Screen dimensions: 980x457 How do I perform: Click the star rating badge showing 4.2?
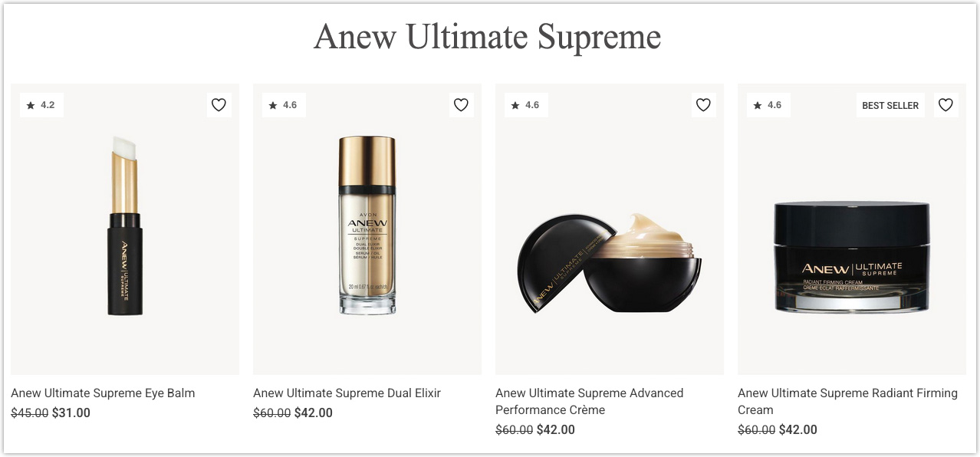pyautogui.click(x=41, y=104)
